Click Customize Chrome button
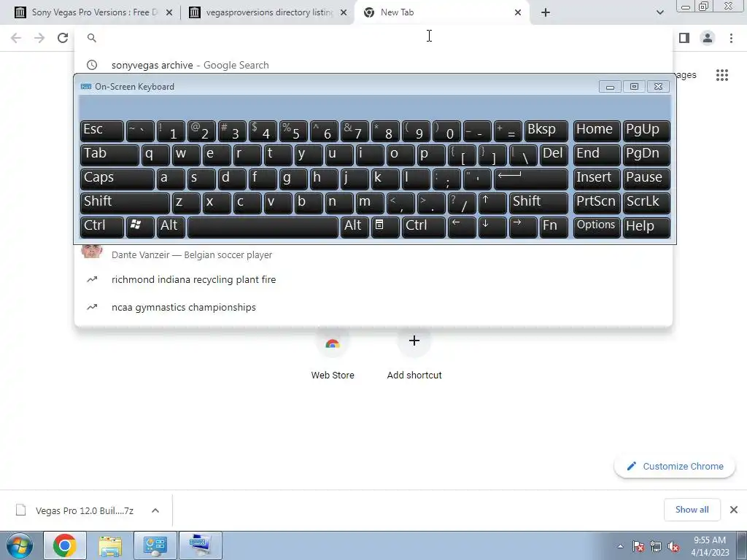 point(675,466)
